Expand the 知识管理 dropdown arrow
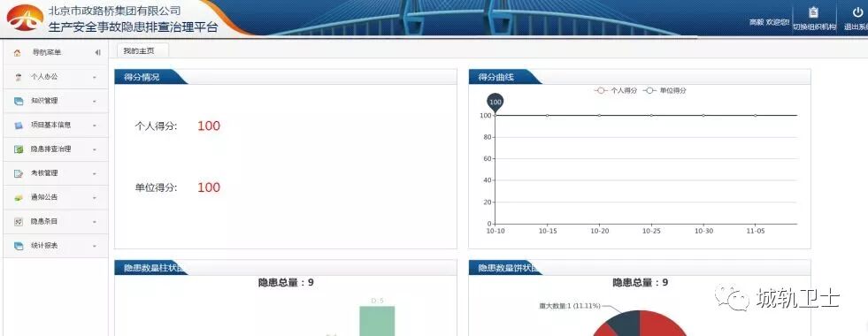 [x=95, y=102]
